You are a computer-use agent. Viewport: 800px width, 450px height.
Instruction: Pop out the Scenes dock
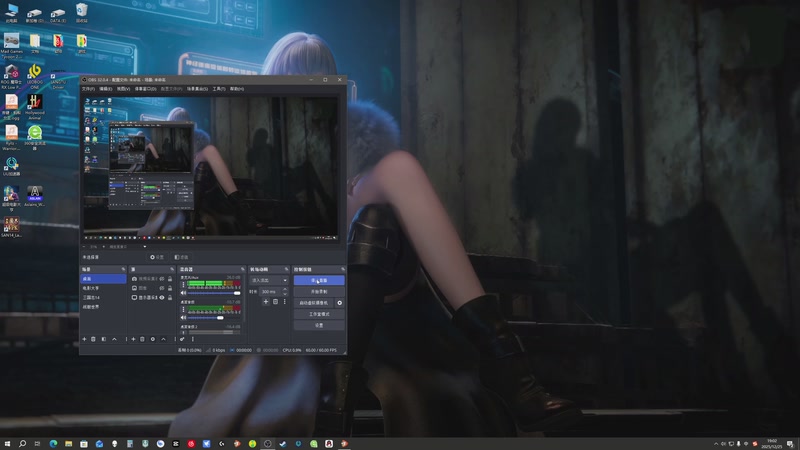[123, 269]
